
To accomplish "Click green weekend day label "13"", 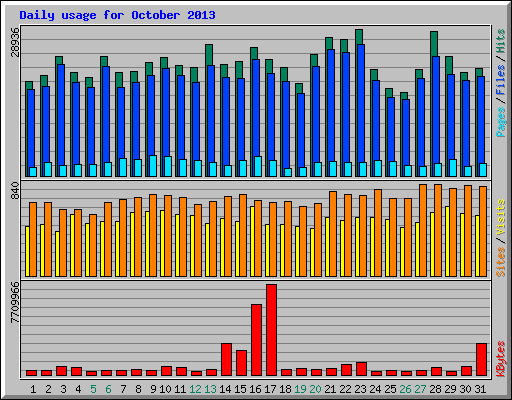I will click(x=210, y=389).
